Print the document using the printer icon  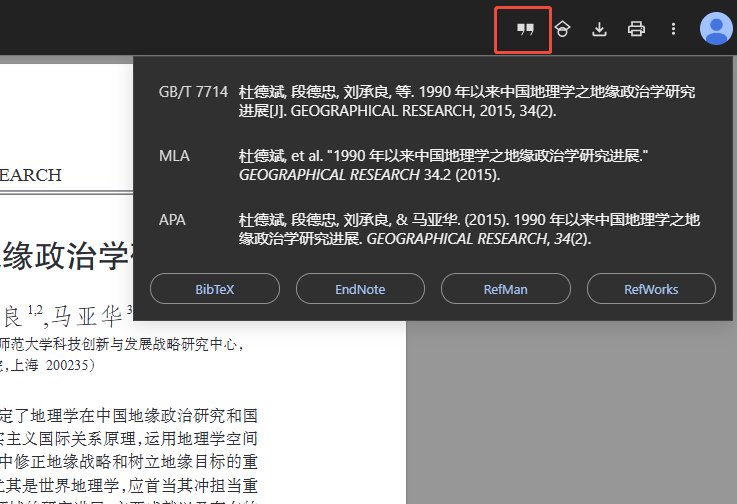636,30
